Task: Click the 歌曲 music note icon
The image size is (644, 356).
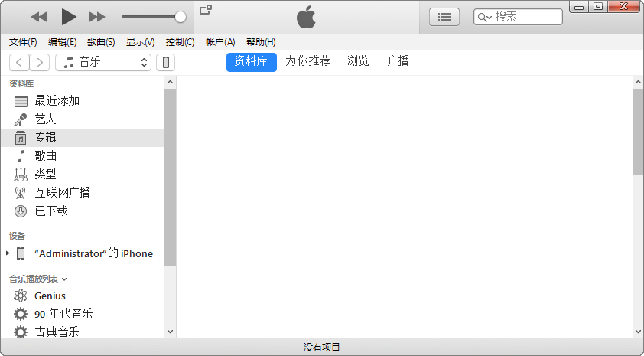Action: click(x=21, y=156)
